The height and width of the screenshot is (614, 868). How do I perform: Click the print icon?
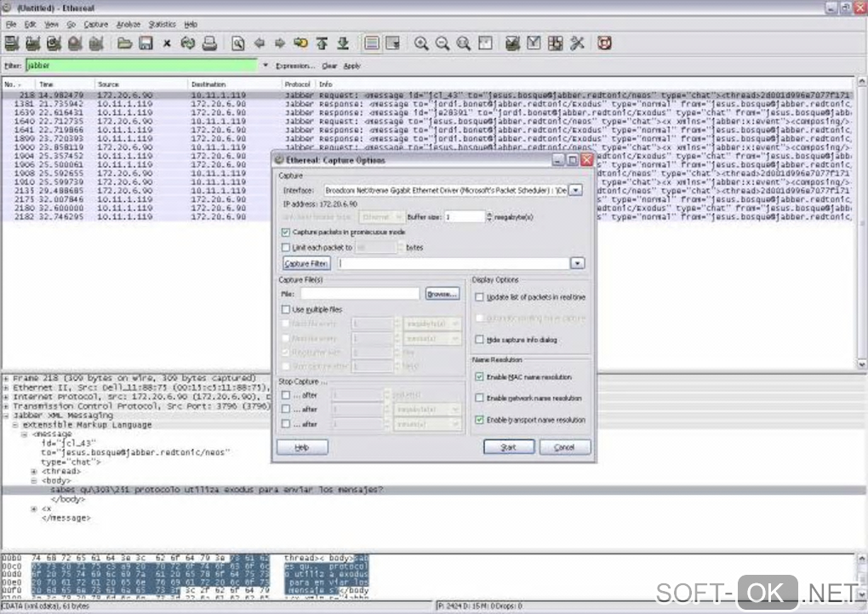[209, 43]
